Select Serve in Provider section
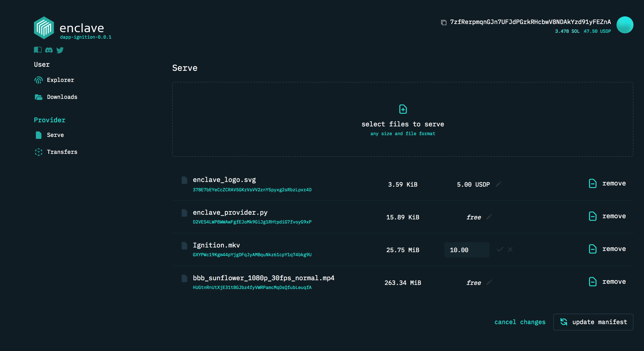The image size is (644, 351). (x=55, y=135)
